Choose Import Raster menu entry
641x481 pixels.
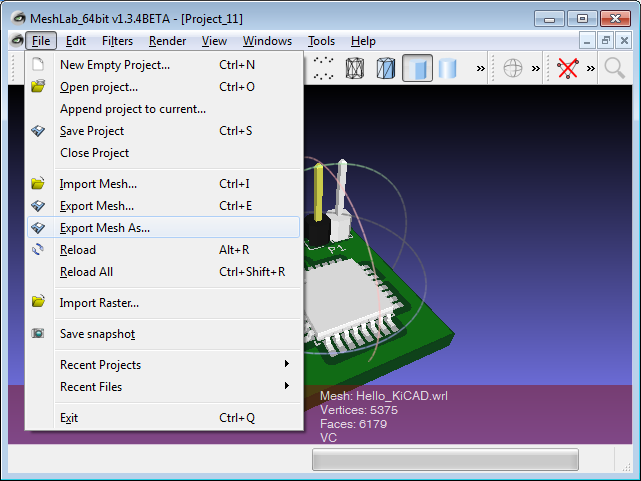pyautogui.click(x=164, y=303)
